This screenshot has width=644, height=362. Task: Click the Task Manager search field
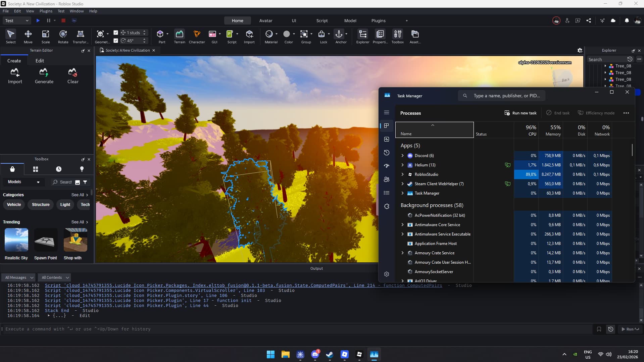(x=502, y=96)
